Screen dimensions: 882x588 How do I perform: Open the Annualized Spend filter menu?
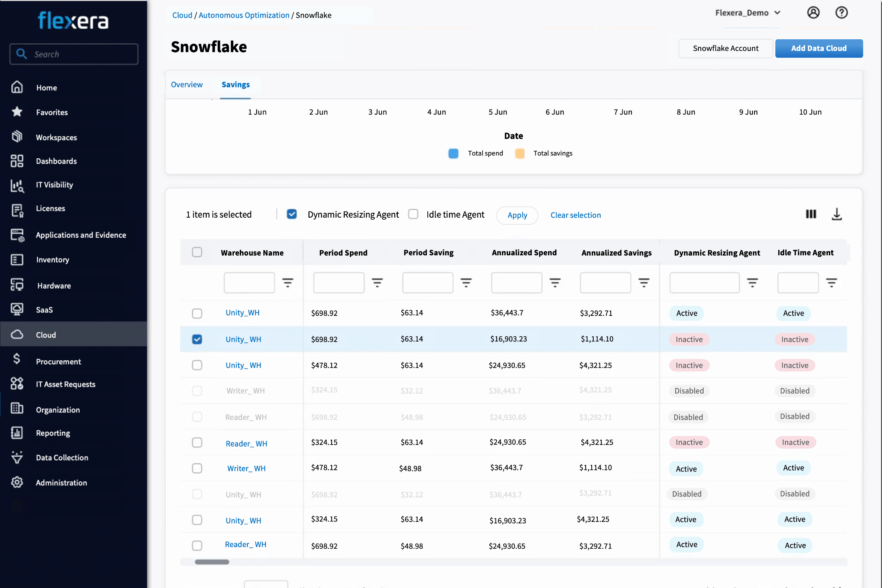tap(555, 283)
